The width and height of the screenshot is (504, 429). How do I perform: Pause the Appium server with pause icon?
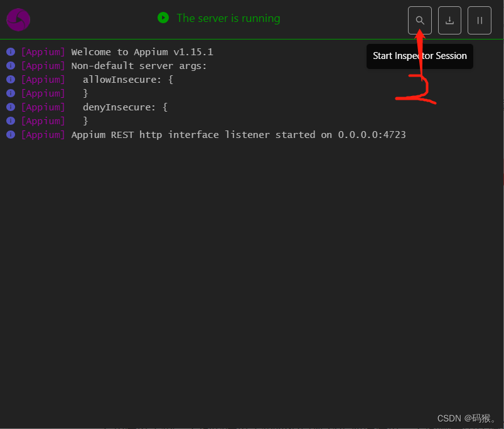point(479,20)
